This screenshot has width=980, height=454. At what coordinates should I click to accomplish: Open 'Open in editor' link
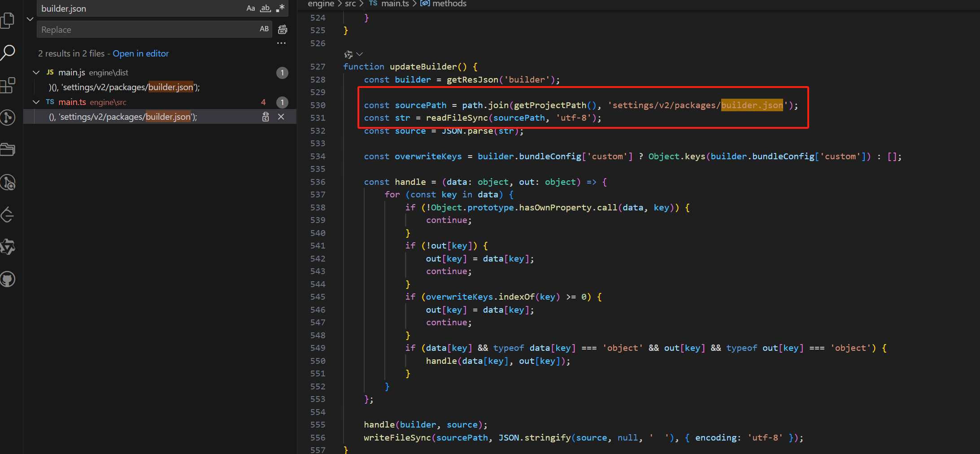tap(141, 53)
